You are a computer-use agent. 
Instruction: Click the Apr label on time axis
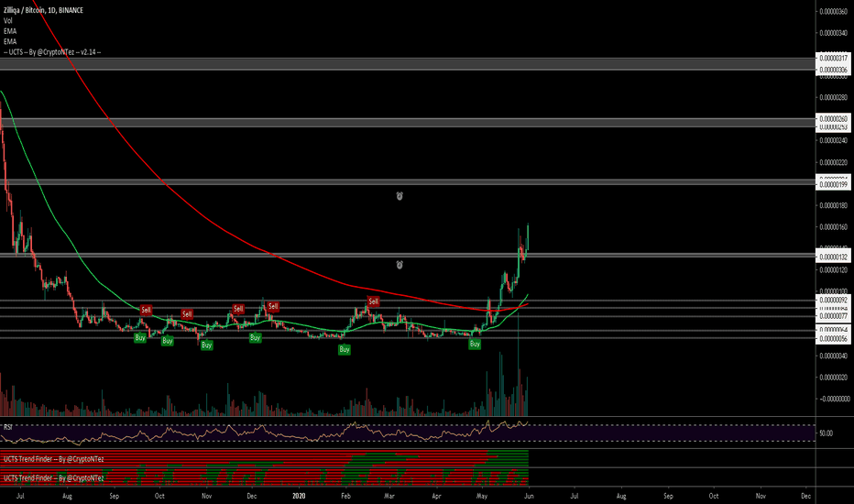point(436,496)
